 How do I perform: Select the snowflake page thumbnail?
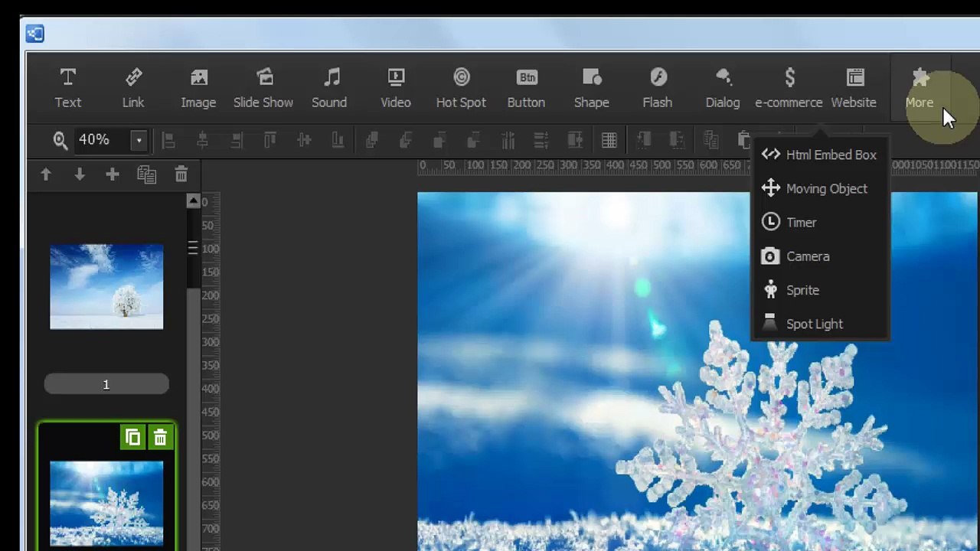pyautogui.click(x=106, y=504)
